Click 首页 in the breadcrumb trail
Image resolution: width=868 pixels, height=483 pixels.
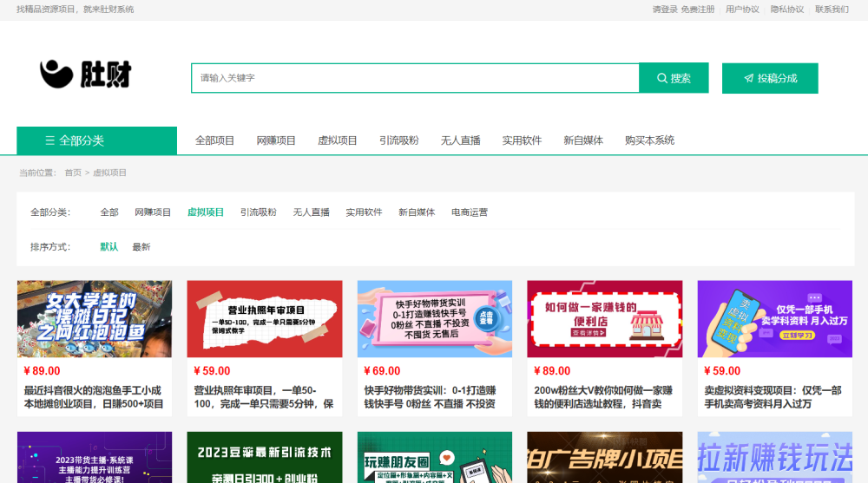[73, 173]
